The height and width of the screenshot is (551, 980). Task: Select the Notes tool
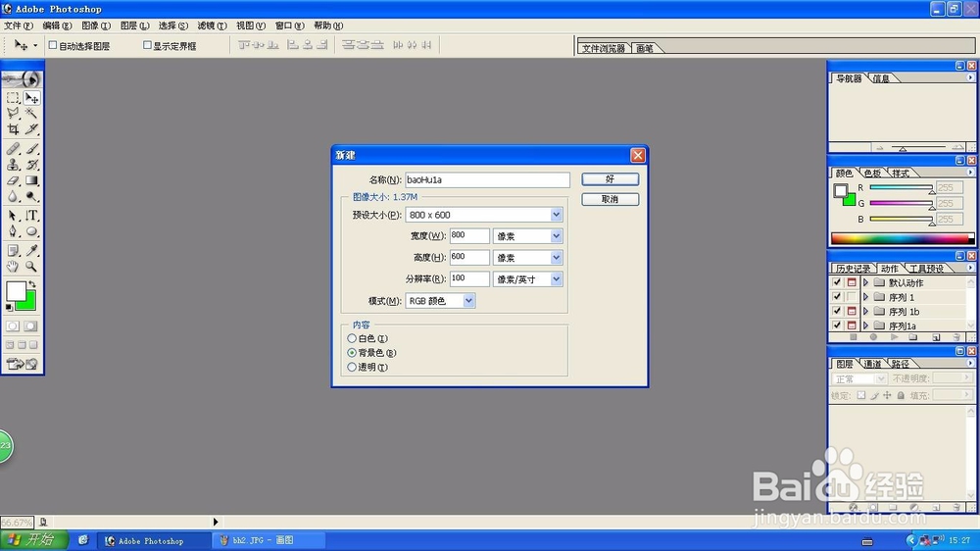(13, 251)
